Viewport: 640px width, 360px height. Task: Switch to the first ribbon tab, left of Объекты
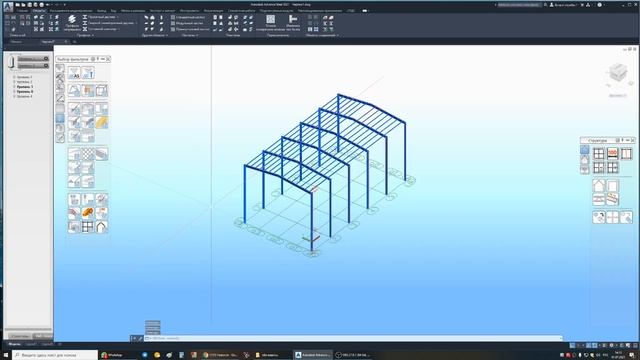(22, 11)
